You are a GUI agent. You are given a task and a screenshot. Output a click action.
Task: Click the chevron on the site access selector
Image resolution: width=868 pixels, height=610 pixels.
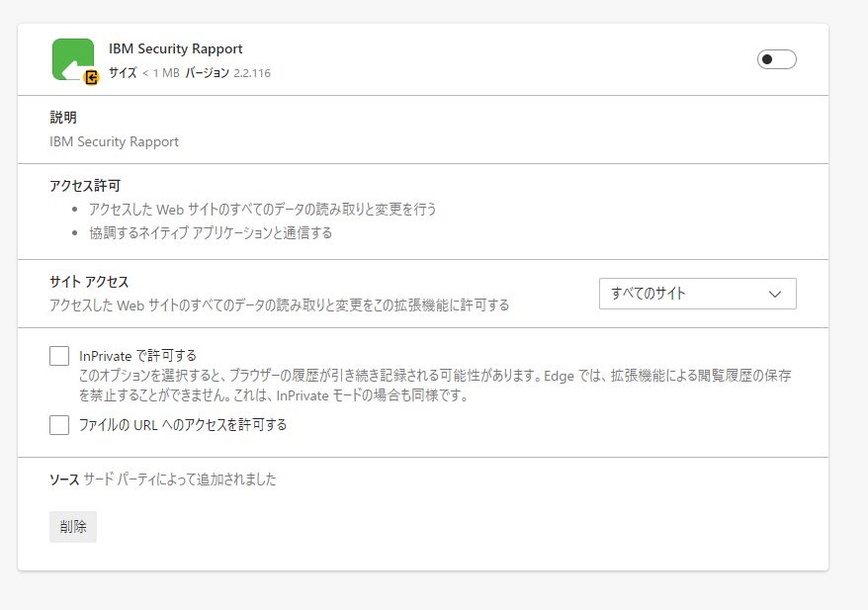coord(777,294)
